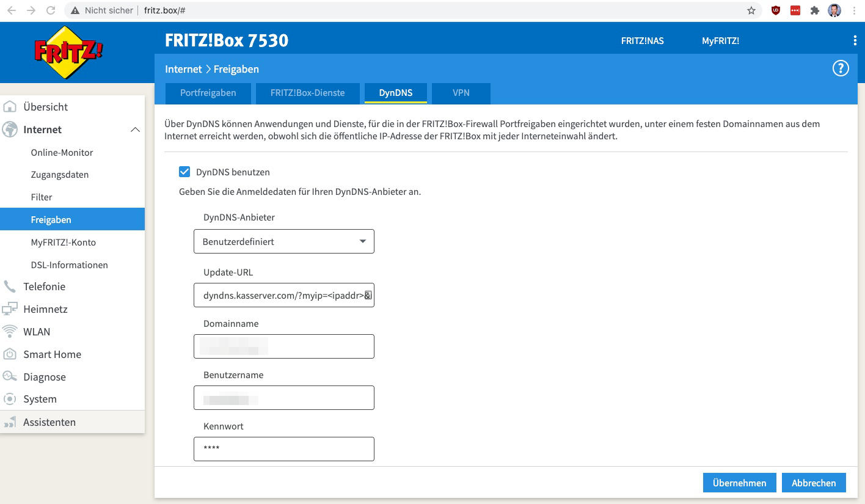Viewport: 865px width, 504px height.
Task: Switch to the VPN tab
Action: (x=461, y=93)
